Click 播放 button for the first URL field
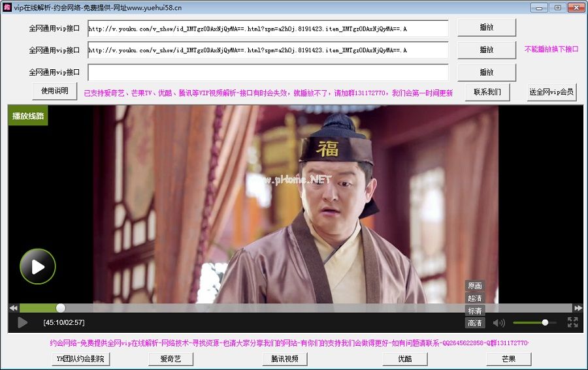Viewport: 588px width, 370px height. pos(487,27)
